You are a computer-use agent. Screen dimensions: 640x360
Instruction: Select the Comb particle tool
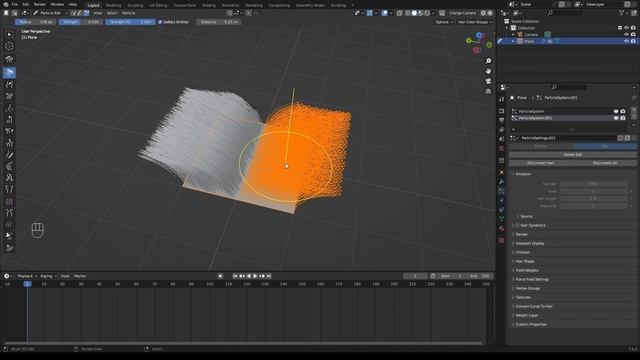[9, 60]
